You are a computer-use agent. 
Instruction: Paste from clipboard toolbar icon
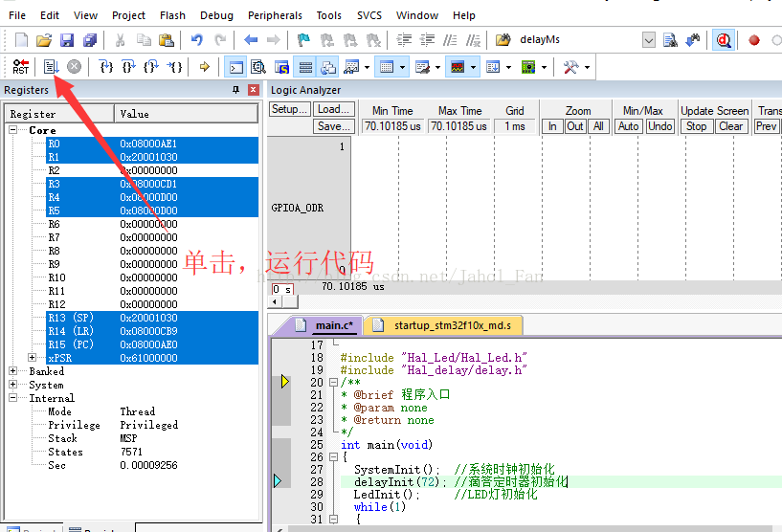point(167,40)
